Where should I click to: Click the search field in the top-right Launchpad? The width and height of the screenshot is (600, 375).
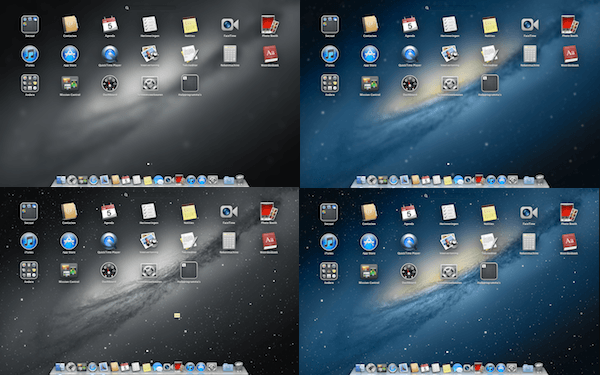pos(449,7)
